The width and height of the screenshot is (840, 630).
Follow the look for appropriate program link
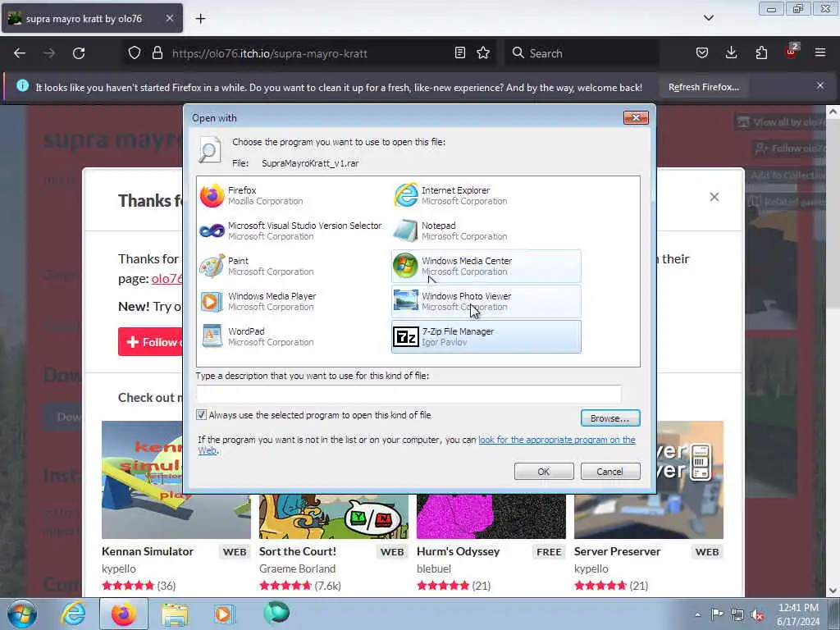(557, 440)
